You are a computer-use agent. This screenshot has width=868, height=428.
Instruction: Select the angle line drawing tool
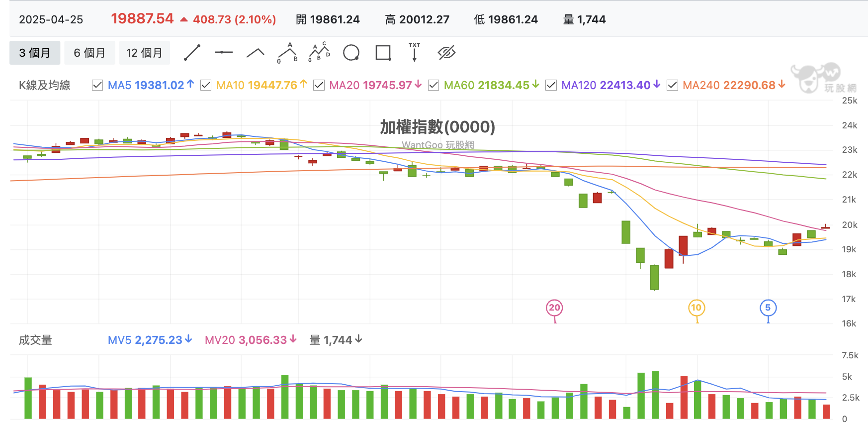pos(256,53)
